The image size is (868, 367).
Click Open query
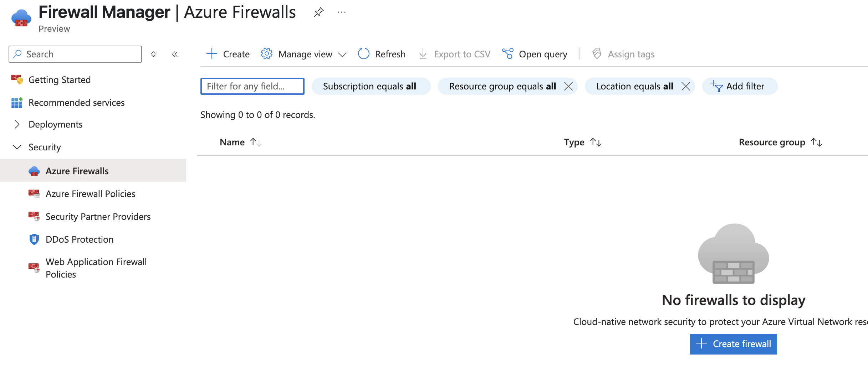[x=535, y=54]
